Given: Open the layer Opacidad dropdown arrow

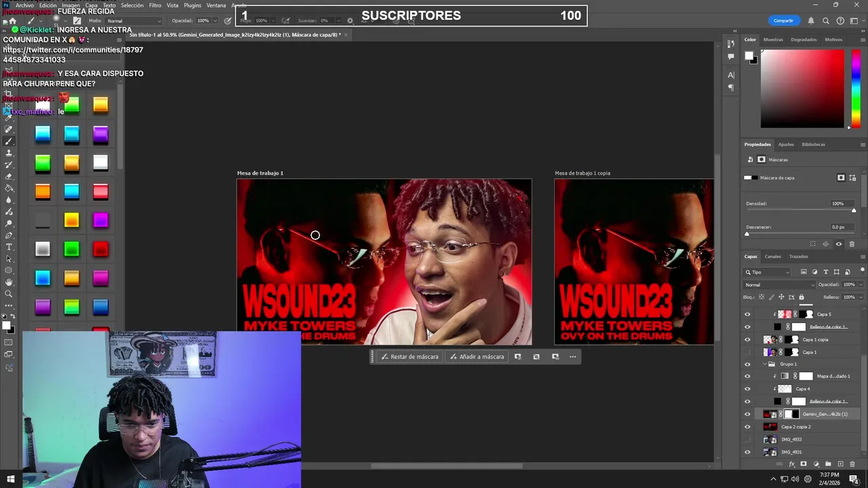Looking at the screenshot, I should point(860,285).
